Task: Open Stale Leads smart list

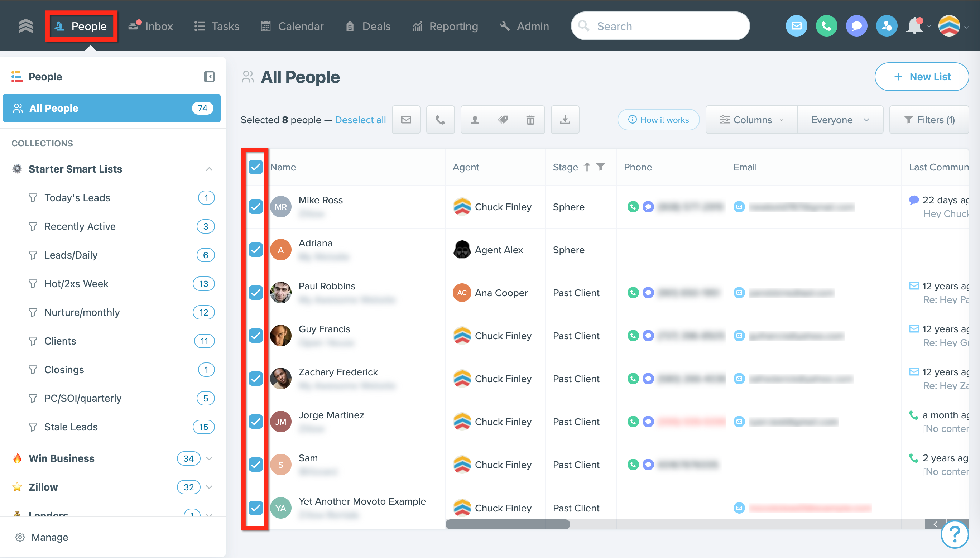Action: (x=71, y=427)
